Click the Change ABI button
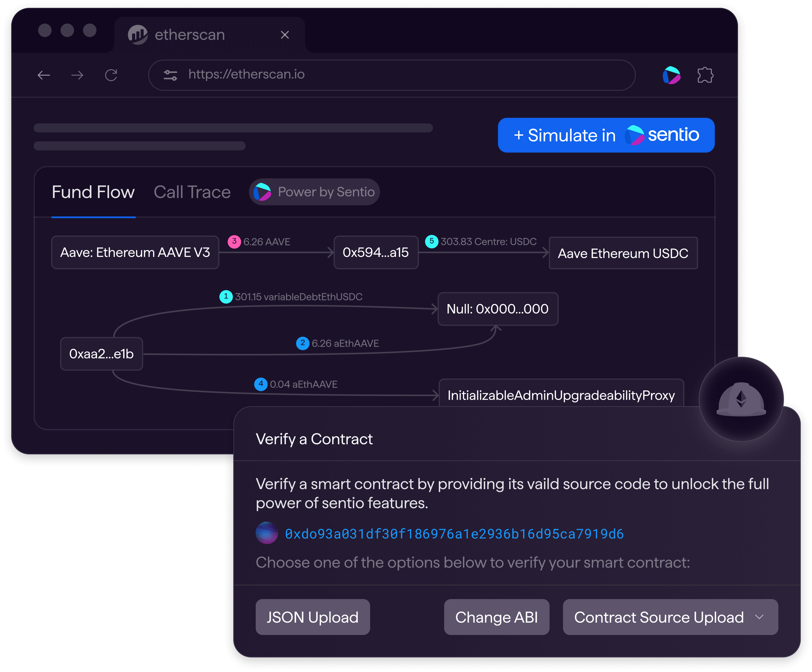This screenshot has height=672, width=812. (497, 617)
